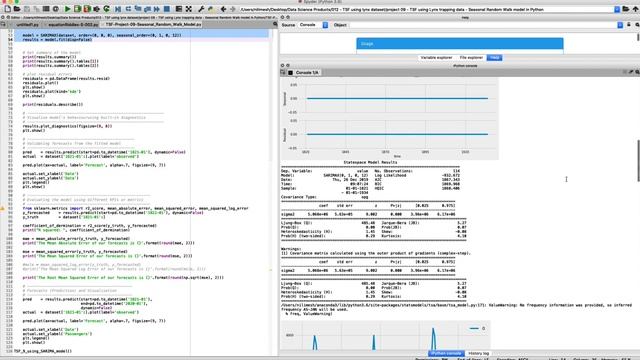This screenshot has width=640, height=360.
Task: Switch to the History log tab
Action: [x=478, y=353]
